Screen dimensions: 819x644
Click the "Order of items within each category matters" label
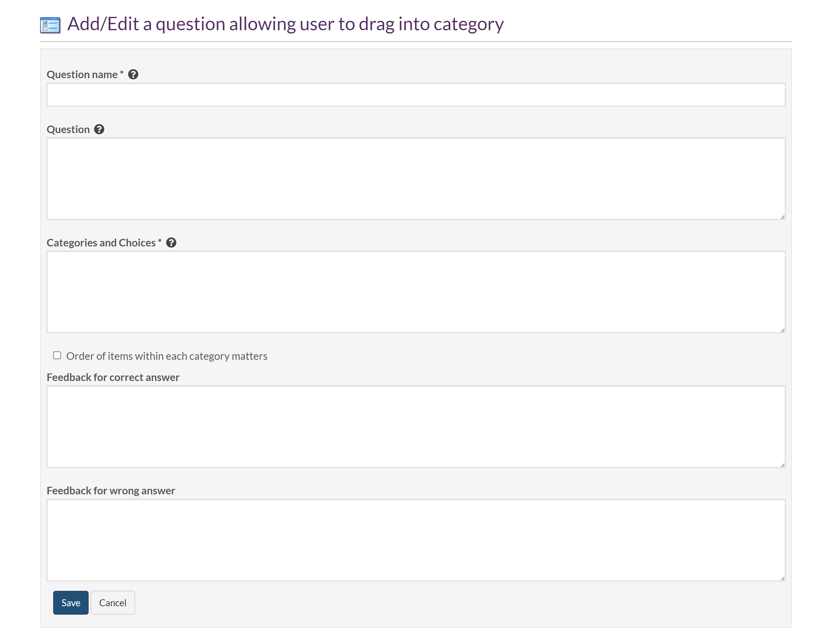pos(166,356)
